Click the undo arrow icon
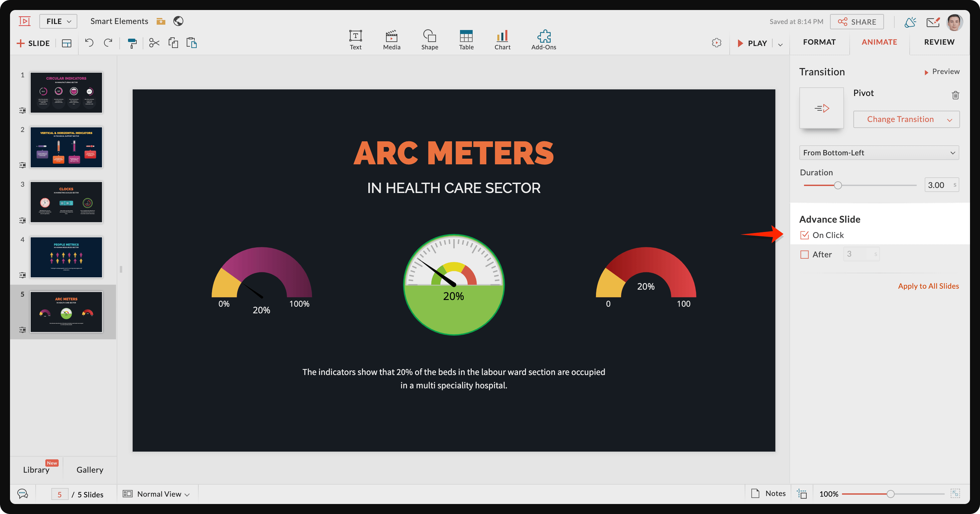The width and height of the screenshot is (980, 514). coord(89,43)
